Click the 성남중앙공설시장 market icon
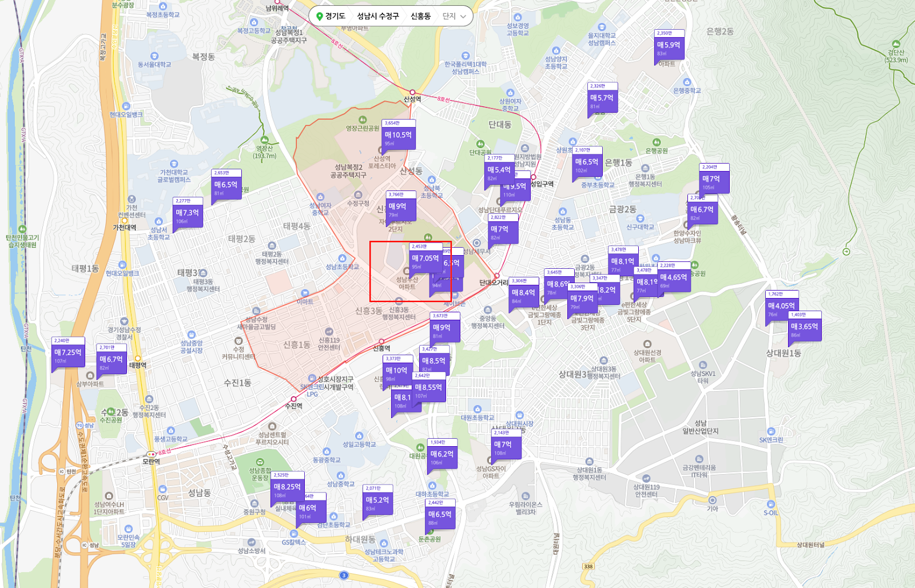Screen dimensions: 915x588 click(x=192, y=335)
